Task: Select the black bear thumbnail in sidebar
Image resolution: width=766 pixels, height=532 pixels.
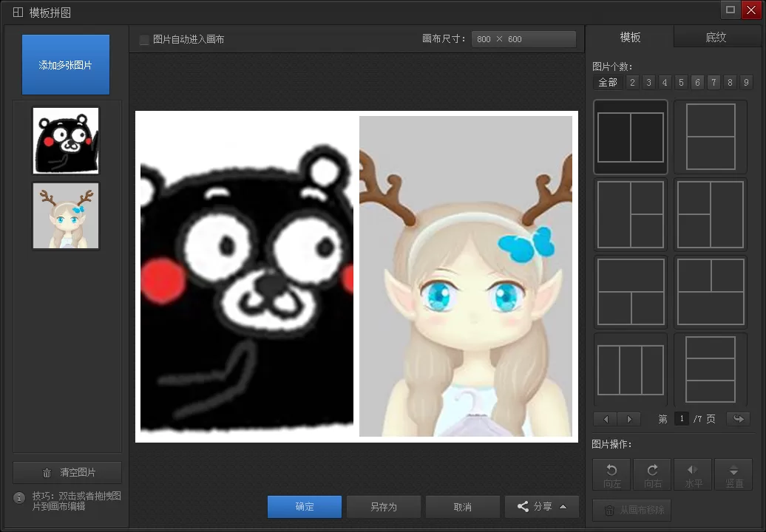Action: pyautogui.click(x=66, y=140)
